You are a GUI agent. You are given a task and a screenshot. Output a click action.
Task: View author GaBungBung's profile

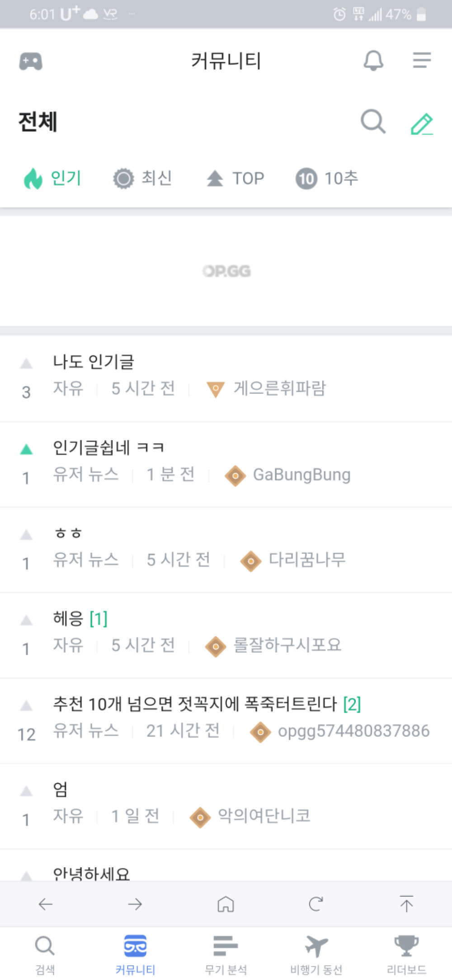301,475
